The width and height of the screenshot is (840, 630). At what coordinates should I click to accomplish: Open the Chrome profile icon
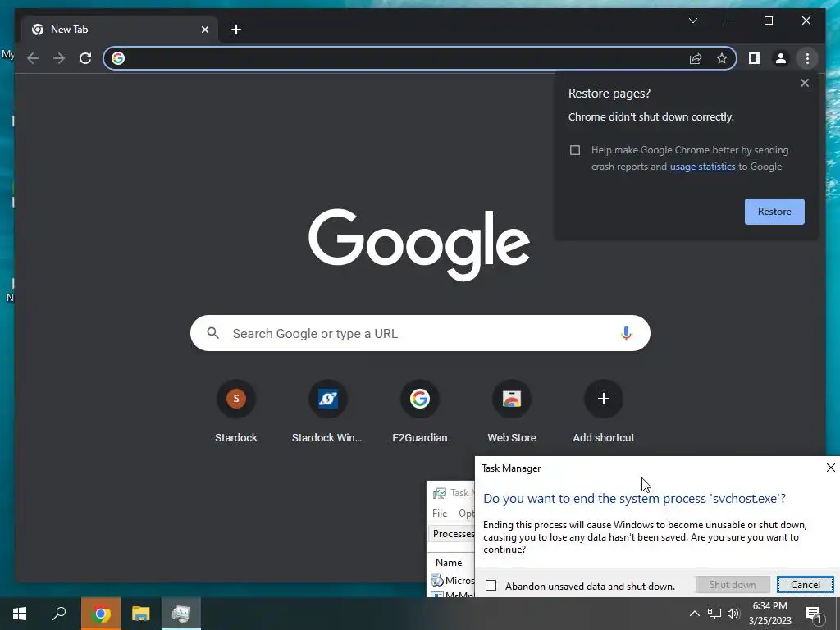[x=781, y=58]
